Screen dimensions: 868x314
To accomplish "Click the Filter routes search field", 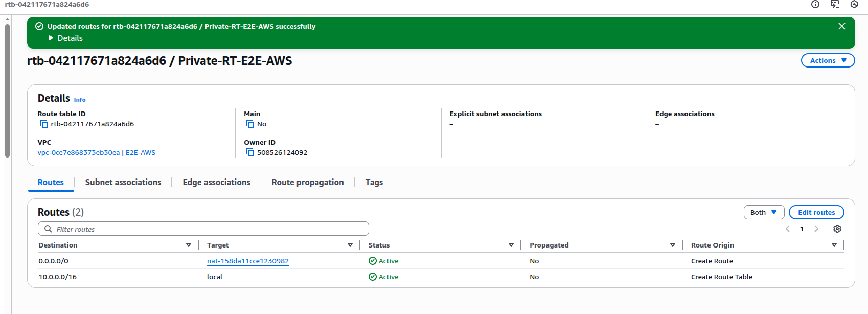I will (203, 229).
